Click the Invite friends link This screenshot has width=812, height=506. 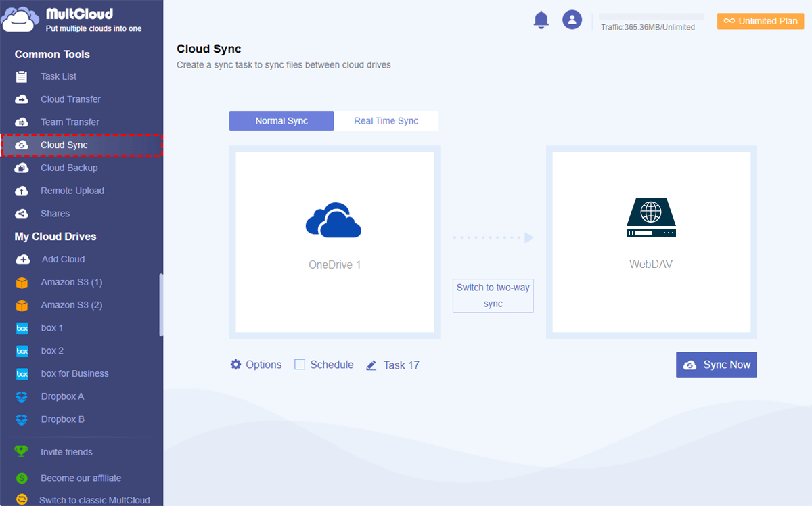coord(66,452)
